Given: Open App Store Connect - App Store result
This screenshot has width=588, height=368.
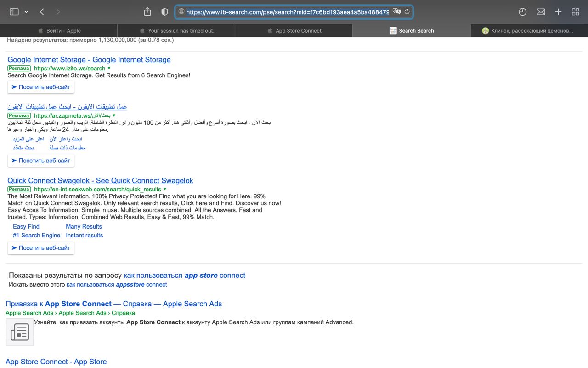Looking at the screenshot, I should point(56,362).
